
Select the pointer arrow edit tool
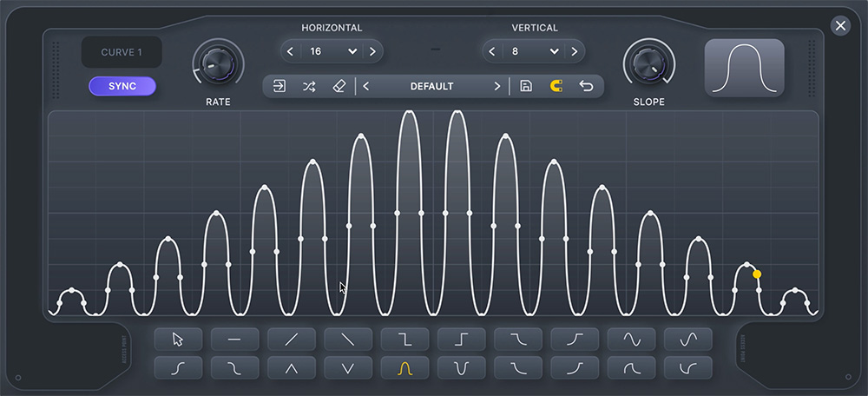coord(178,340)
